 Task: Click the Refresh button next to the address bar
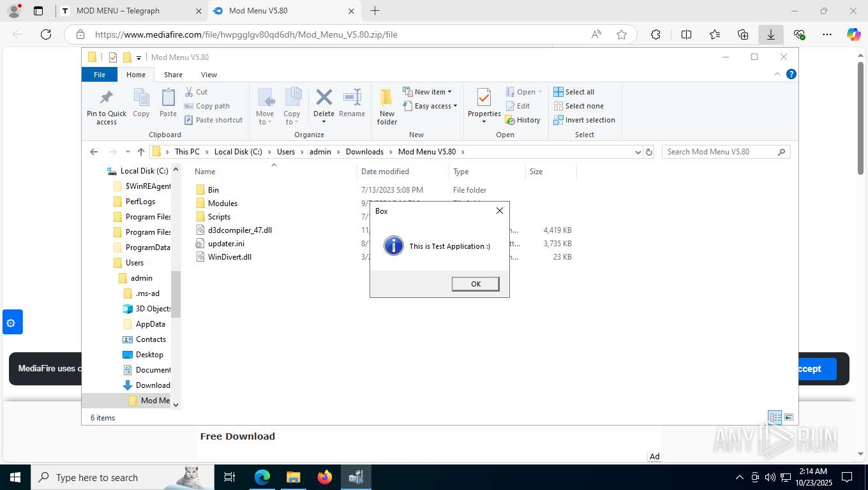[649, 152]
